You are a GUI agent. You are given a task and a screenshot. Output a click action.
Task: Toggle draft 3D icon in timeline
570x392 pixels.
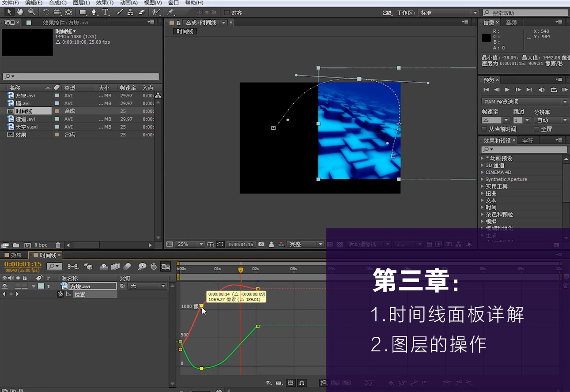(x=88, y=267)
